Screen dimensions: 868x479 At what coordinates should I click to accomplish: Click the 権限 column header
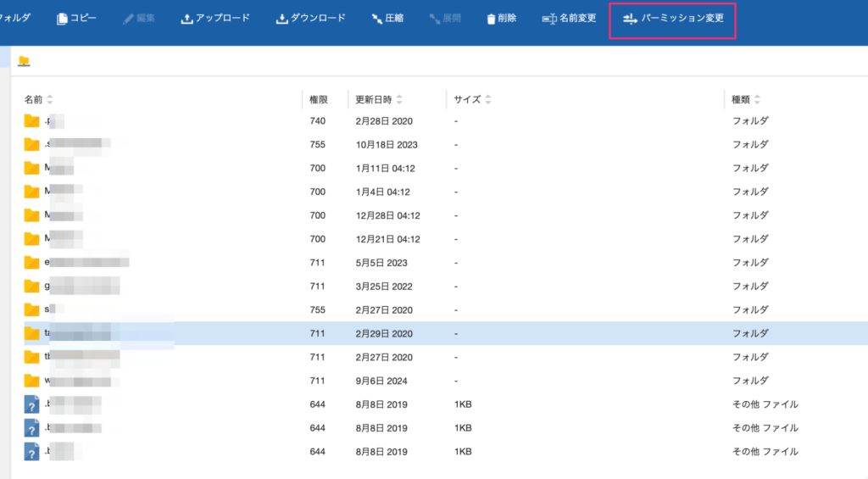[x=319, y=100]
